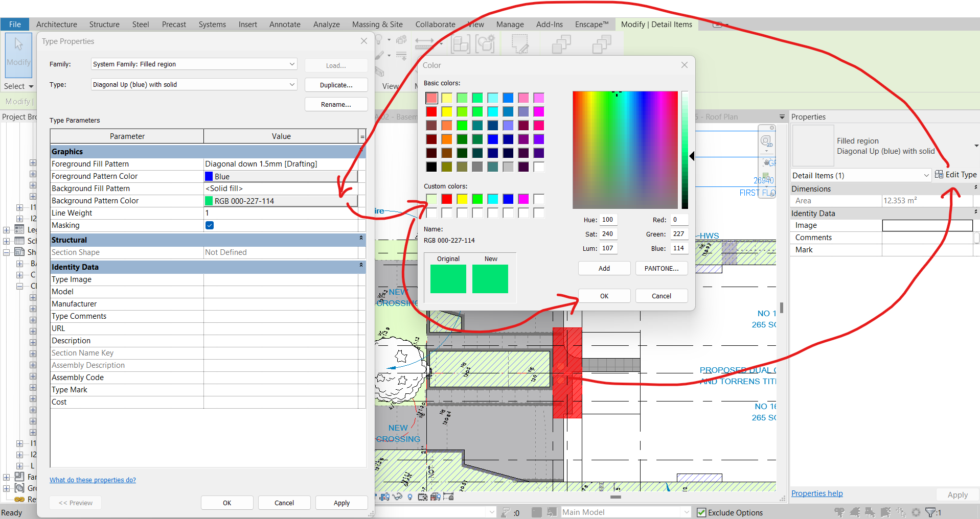Image resolution: width=980 pixels, height=519 pixels.
Task: Click the Schedules icon in Project Browser
Action: 19,241
